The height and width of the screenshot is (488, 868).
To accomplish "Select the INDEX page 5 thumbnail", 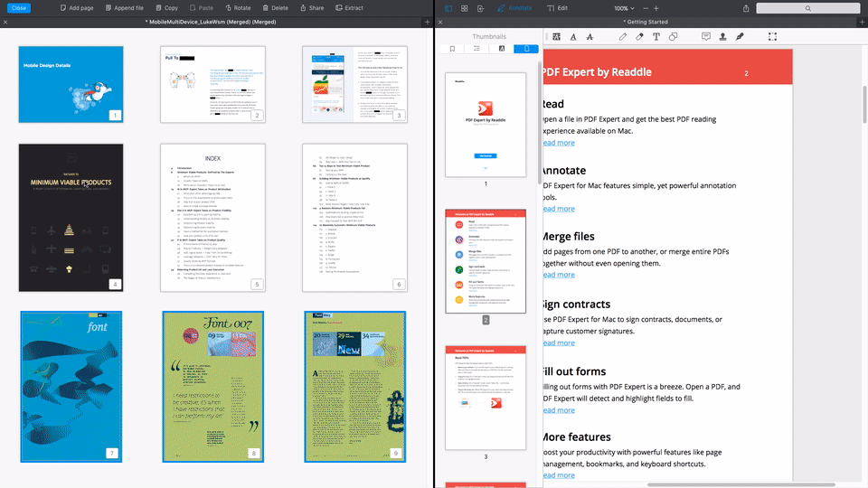I will tap(212, 218).
